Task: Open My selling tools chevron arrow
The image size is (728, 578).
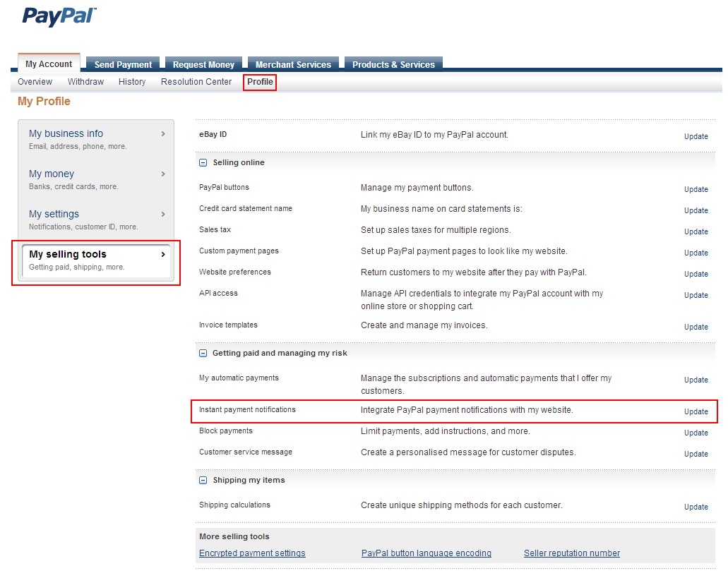Action: 163,254
